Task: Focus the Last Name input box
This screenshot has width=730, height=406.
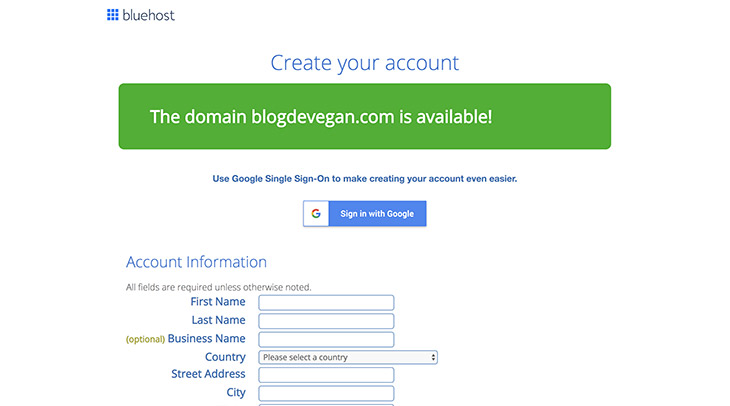Action: click(x=326, y=321)
